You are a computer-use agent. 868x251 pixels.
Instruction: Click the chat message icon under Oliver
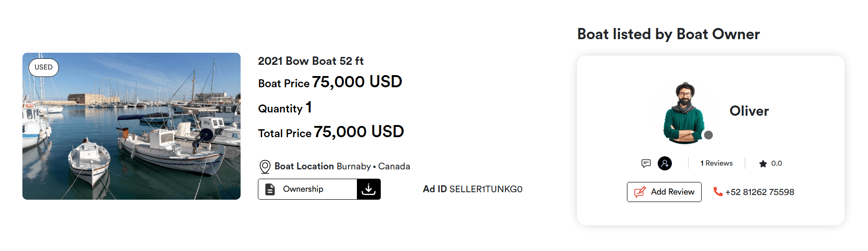click(x=646, y=163)
